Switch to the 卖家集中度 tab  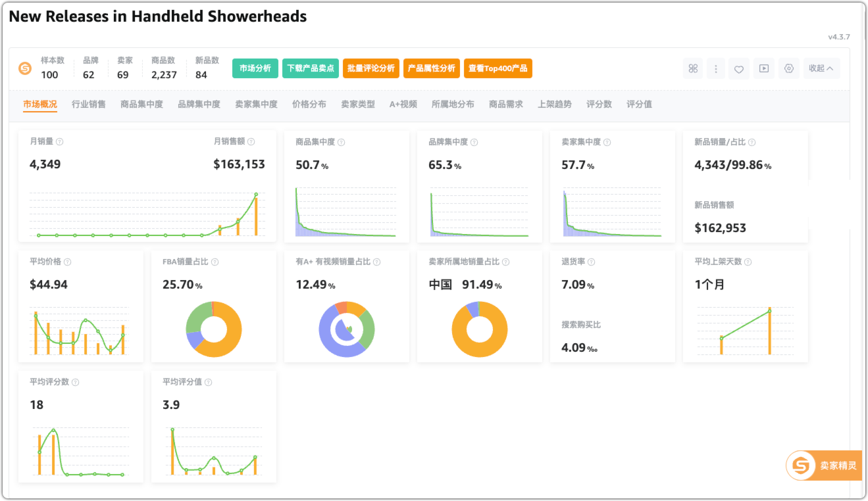[256, 104]
